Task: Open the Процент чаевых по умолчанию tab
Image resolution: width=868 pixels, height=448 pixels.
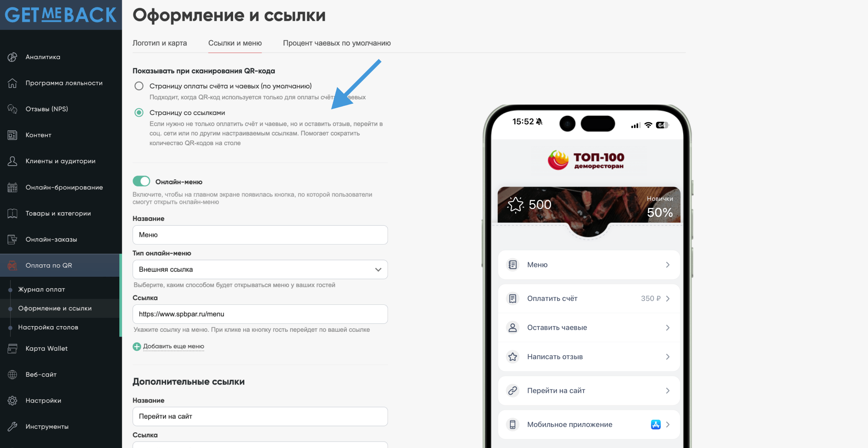Action: 337,43
